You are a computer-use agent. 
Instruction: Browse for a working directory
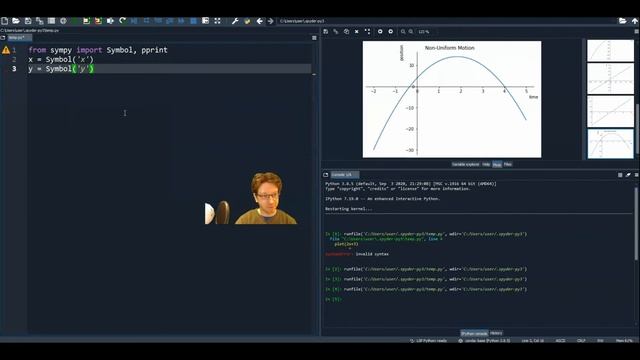point(622,21)
